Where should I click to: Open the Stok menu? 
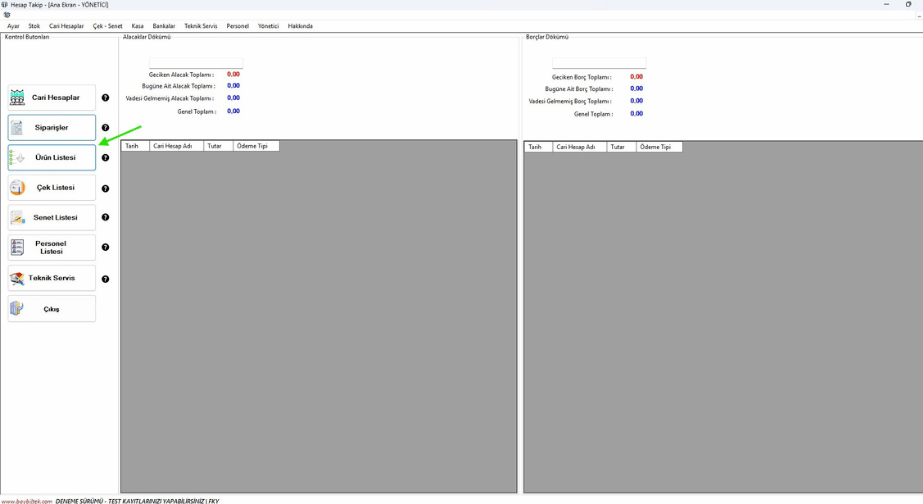coord(34,26)
